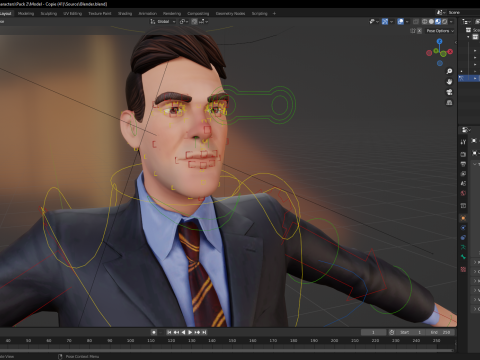The image size is (480, 360).
Task: Toggle X-ray mode button
Action: [416, 21]
